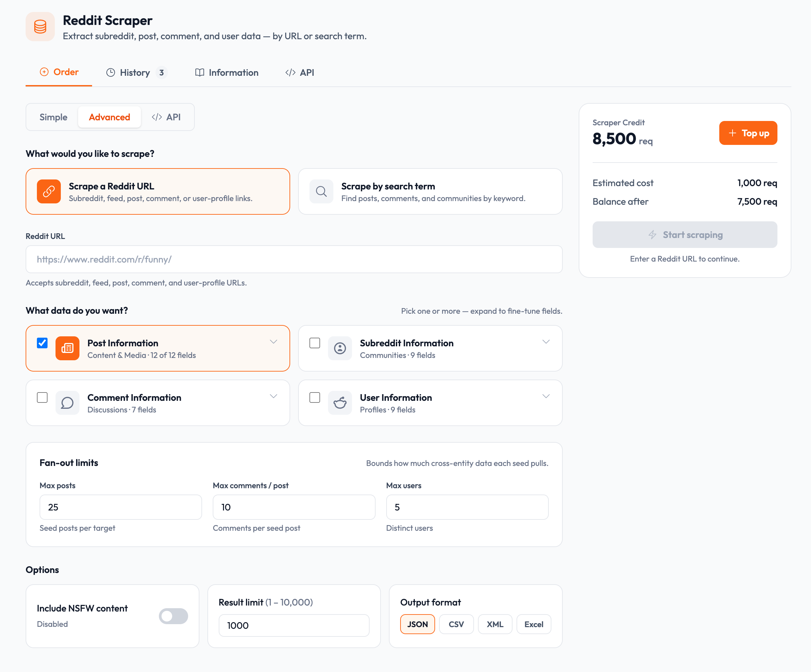Click the link icon on Scrape a Reddit URL
Screen dimensions: 811x672
click(49, 191)
